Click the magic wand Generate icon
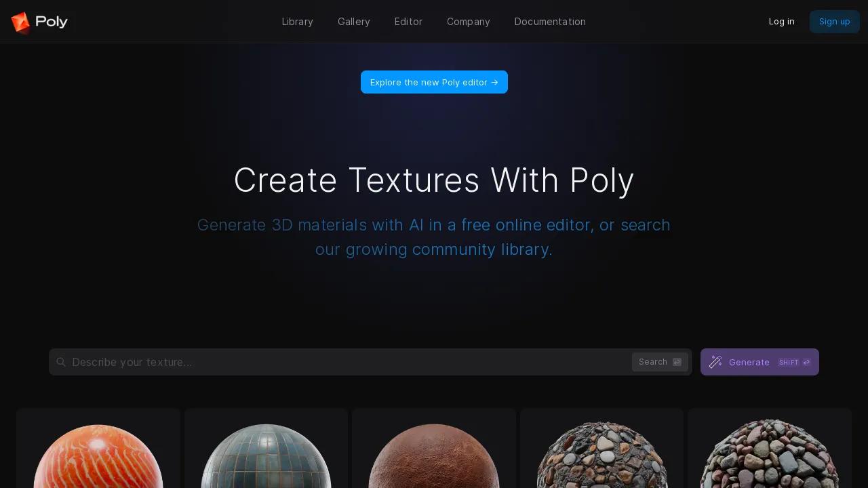Screen dimensions: 868x488 (x=715, y=362)
